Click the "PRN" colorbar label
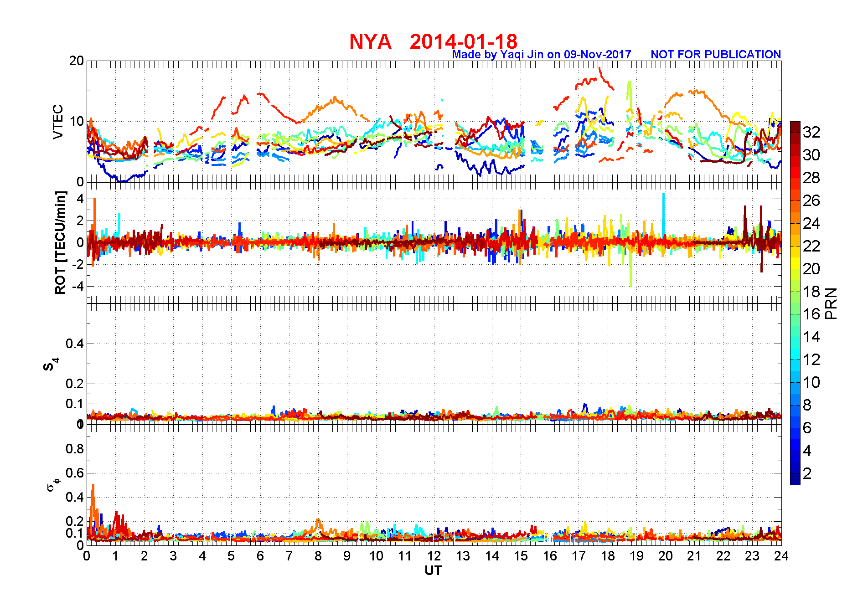This screenshot has width=868, height=606. point(831,303)
